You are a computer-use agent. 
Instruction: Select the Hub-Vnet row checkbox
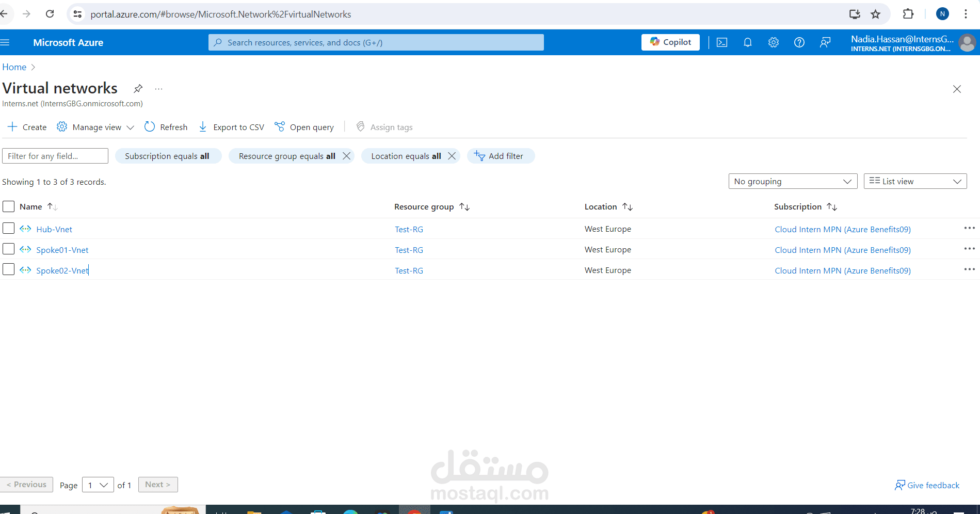8,228
